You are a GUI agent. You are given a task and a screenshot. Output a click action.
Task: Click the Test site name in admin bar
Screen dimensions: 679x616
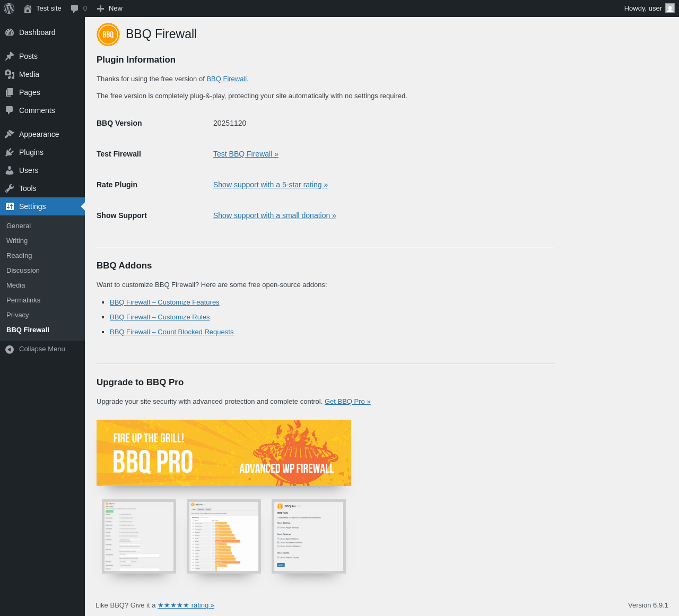click(49, 8)
